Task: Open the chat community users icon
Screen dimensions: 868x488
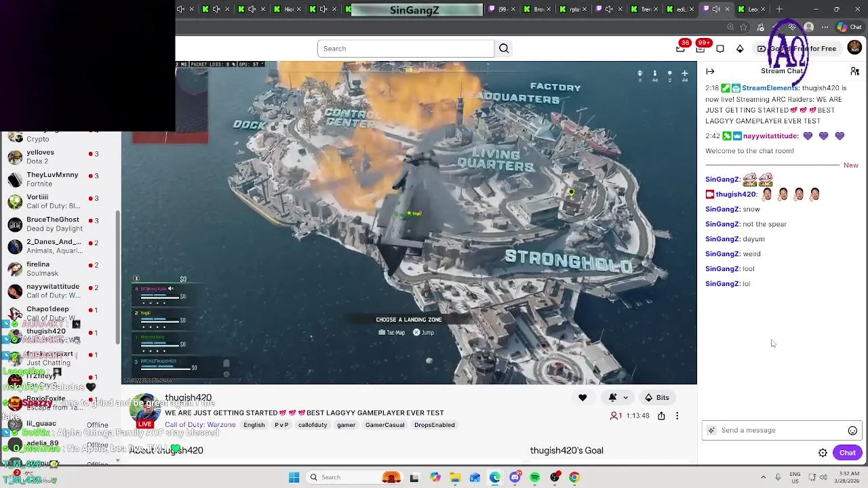Action: coord(854,71)
